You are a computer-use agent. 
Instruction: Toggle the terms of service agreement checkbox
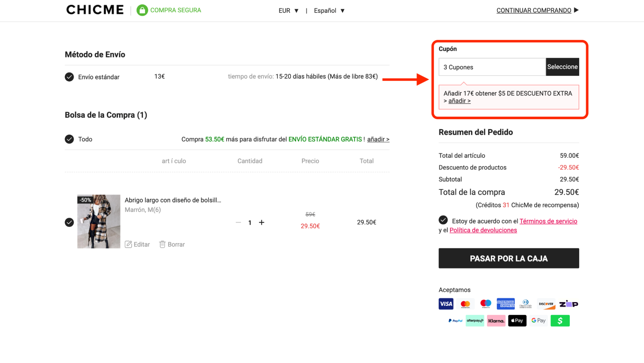coord(443,220)
